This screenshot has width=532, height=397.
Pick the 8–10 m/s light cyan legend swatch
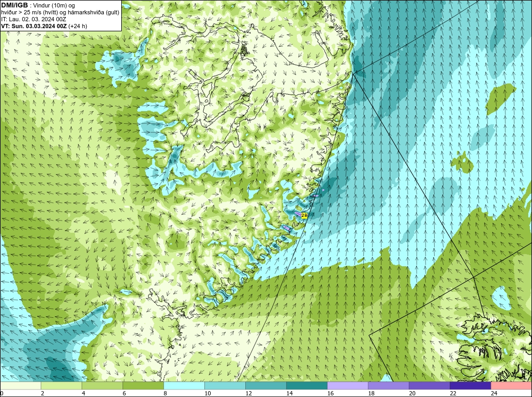[184, 385]
